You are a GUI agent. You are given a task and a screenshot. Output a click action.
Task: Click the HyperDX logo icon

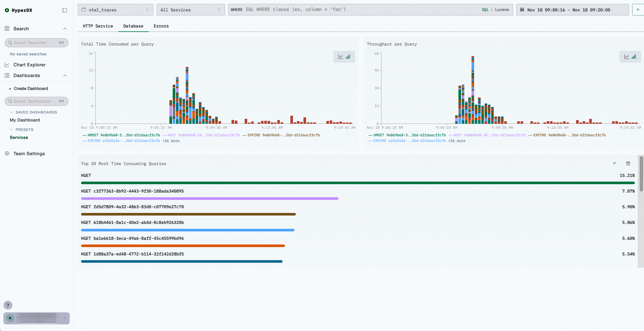click(7, 10)
